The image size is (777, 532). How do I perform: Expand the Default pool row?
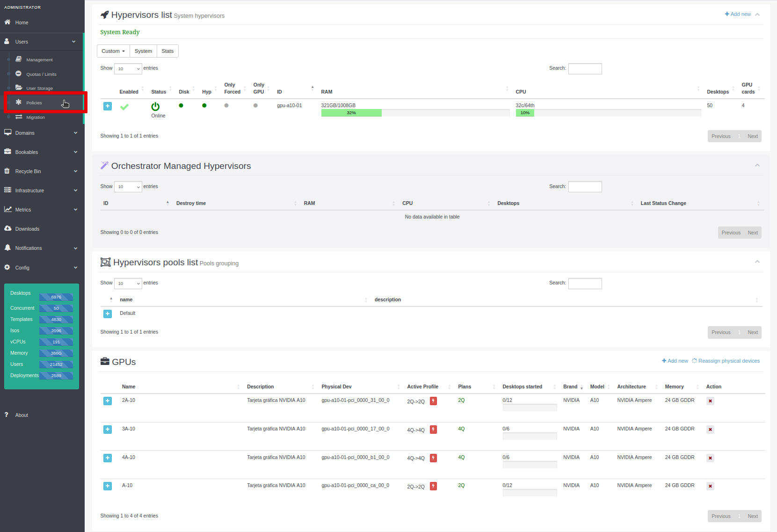coord(108,314)
